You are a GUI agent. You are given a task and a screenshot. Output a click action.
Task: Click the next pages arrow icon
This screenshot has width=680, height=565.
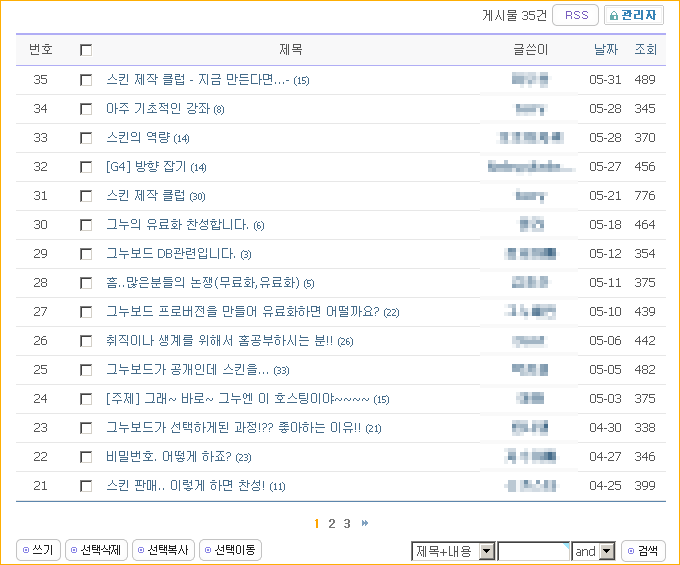[x=365, y=523]
